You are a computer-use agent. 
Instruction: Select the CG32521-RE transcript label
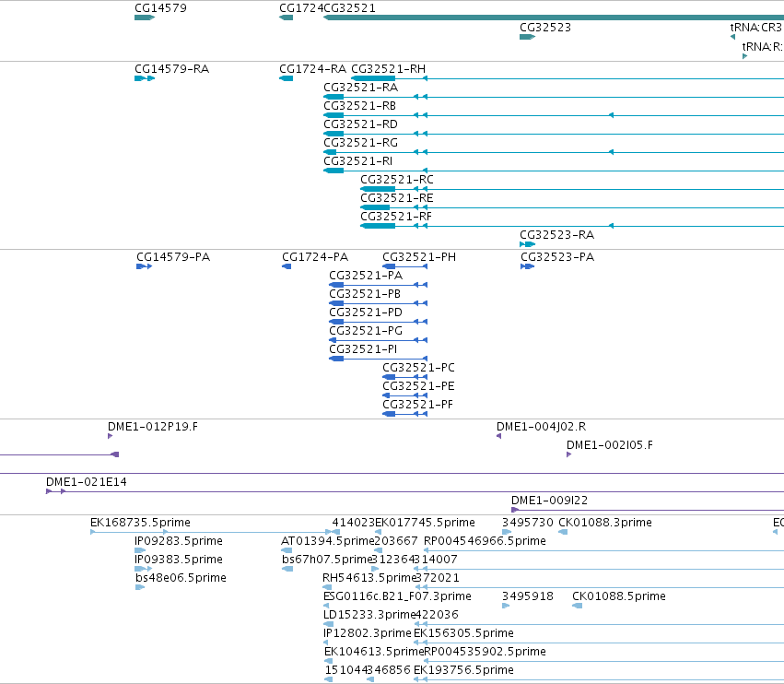click(397, 198)
